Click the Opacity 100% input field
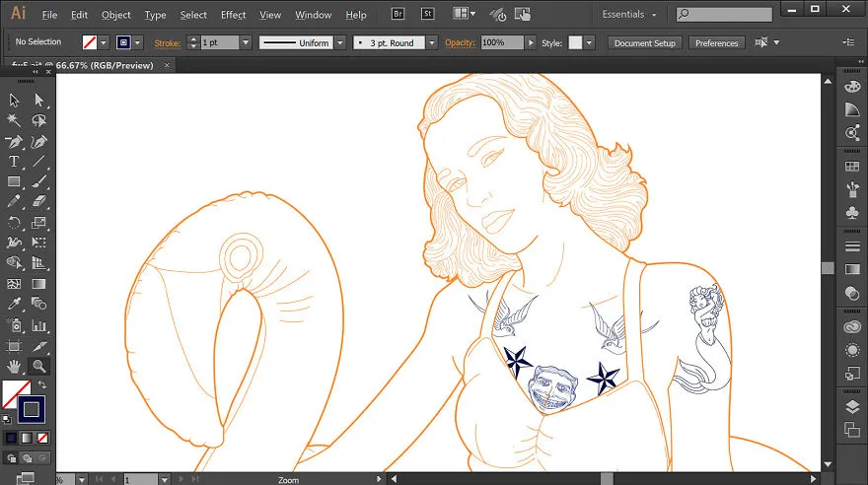Image resolution: width=868 pixels, height=485 pixels. click(x=501, y=42)
